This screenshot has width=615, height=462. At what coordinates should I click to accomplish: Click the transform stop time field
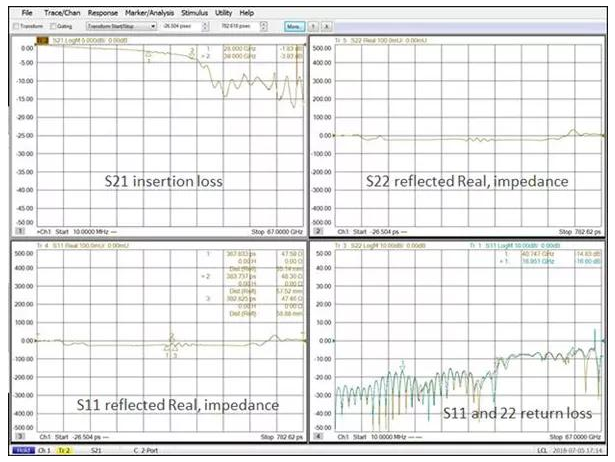[x=239, y=26]
